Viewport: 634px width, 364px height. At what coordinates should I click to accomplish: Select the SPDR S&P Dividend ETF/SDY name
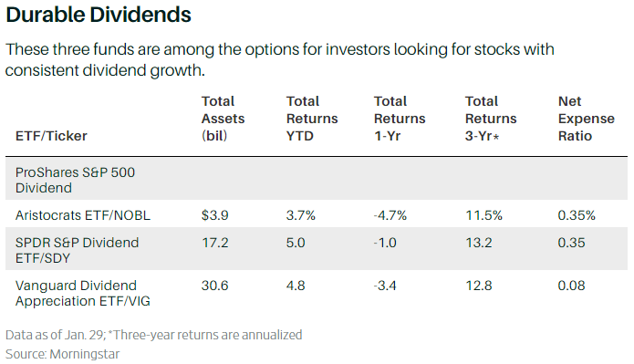[x=77, y=250]
